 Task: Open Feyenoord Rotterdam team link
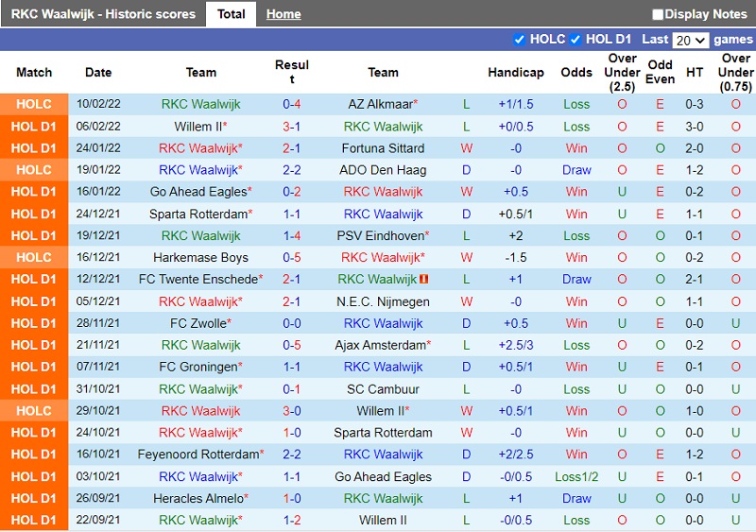click(198, 454)
